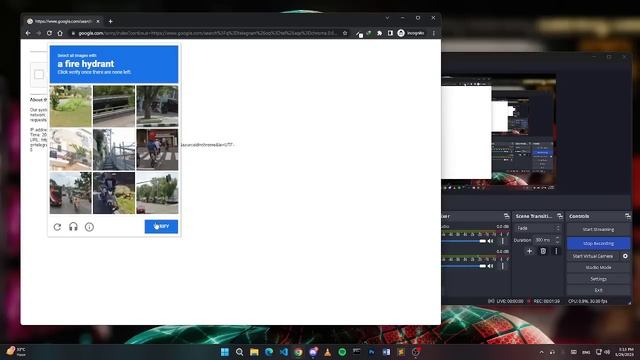Click the ENG language indicator
640x360 pixels.
pos(586,352)
